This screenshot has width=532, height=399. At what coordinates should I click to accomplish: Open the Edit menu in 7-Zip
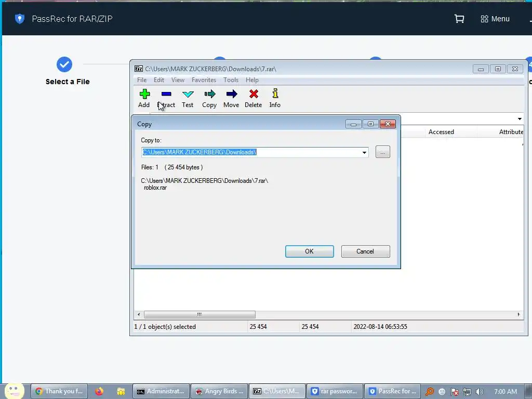[159, 80]
